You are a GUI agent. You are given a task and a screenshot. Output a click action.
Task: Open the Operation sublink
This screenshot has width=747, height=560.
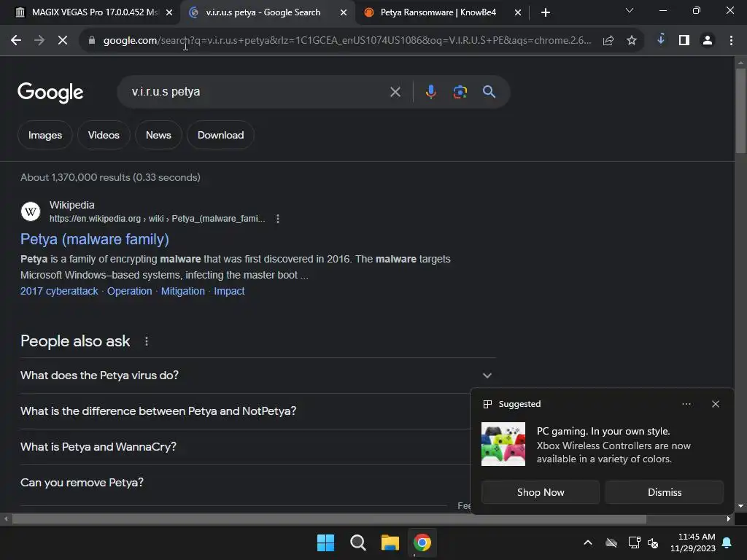coord(130,291)
